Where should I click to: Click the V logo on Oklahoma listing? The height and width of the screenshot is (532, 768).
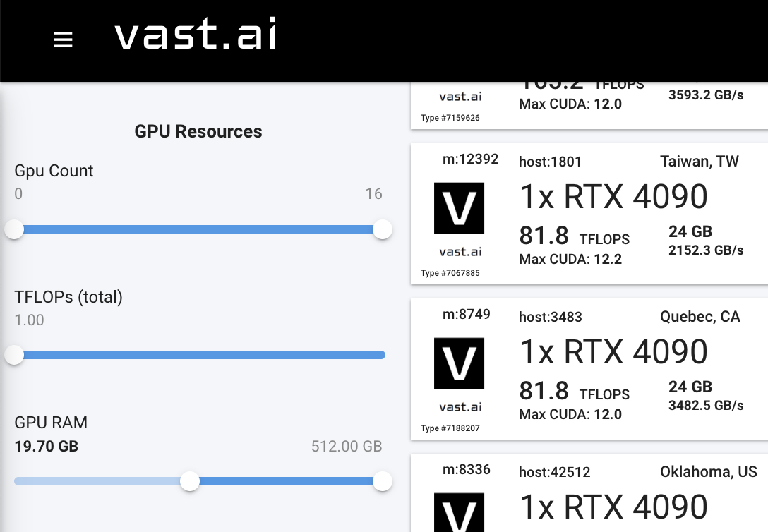pyautogui.click(x=459, y=512)
